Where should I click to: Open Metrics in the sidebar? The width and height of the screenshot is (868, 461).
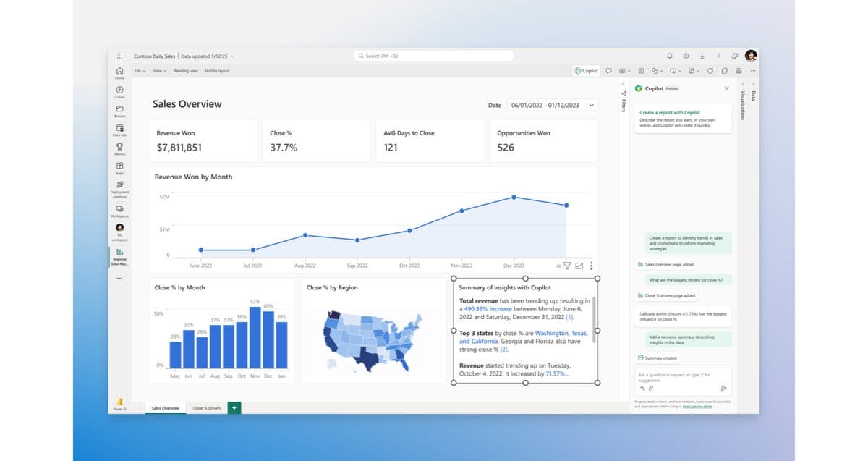coord(119,148)
